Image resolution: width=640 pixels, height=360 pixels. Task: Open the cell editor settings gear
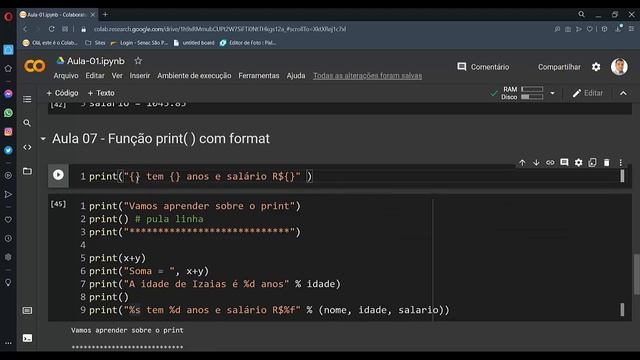(x=578, y=162)
